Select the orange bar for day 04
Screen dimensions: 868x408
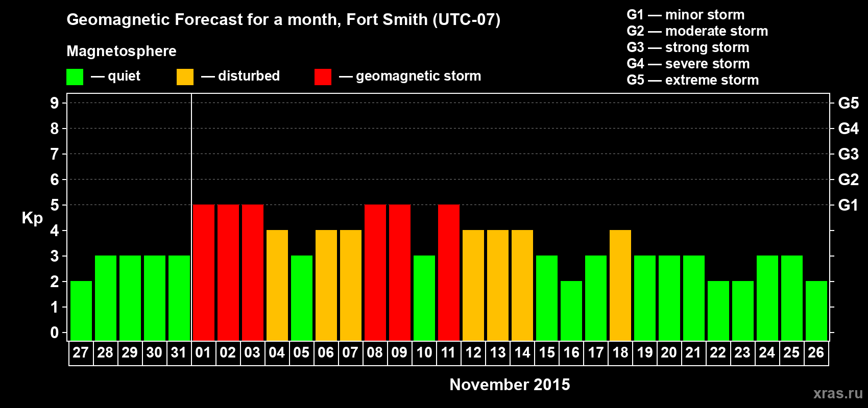click(277, 286)
